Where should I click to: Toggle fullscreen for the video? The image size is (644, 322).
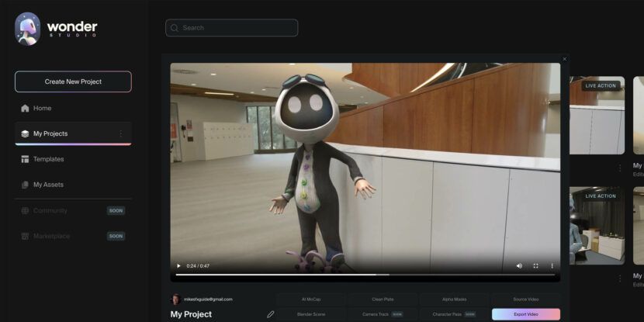[x=535, y=266]
